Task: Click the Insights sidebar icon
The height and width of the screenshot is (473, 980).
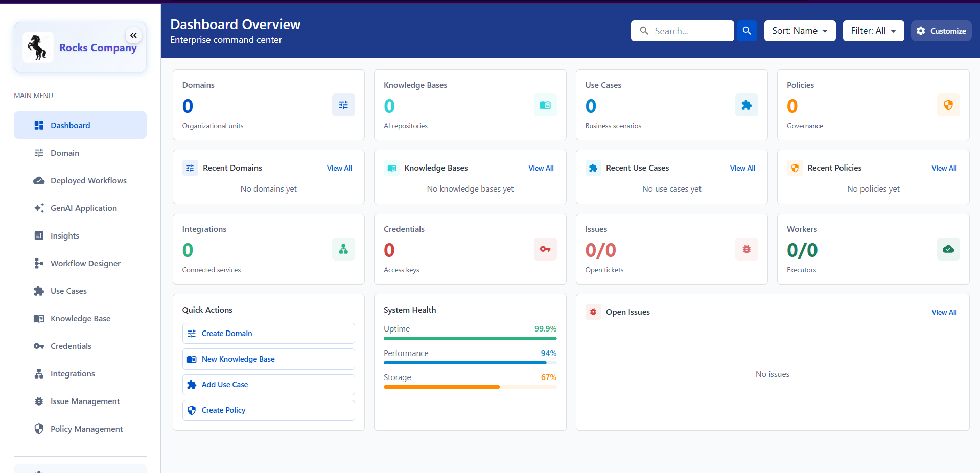Action: pyautogui.click(x=39, y=235)
